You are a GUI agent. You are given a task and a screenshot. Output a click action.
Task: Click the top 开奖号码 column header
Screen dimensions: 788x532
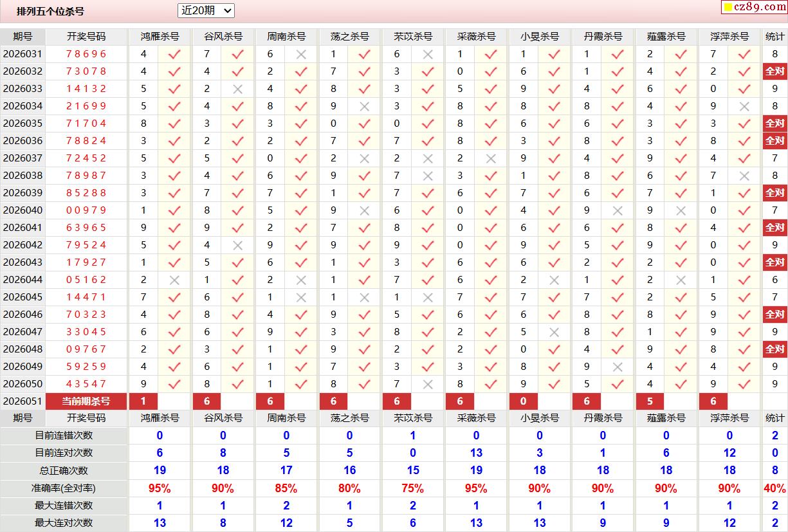coord(86,37)
